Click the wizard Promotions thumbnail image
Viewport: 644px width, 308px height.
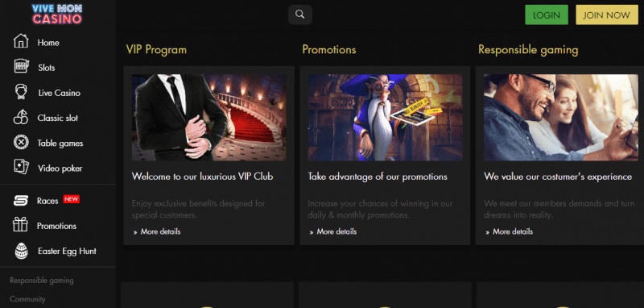[386, 118]
